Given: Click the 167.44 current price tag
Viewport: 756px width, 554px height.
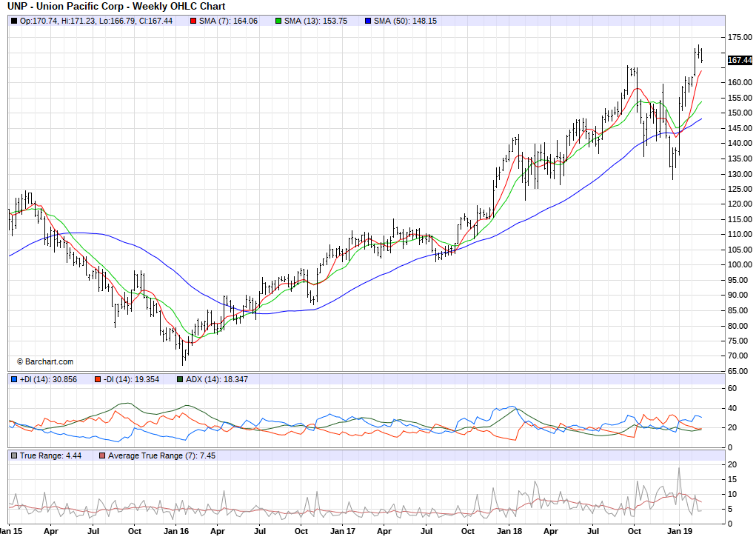Looking at the screenshot, I should click(739, 60).
